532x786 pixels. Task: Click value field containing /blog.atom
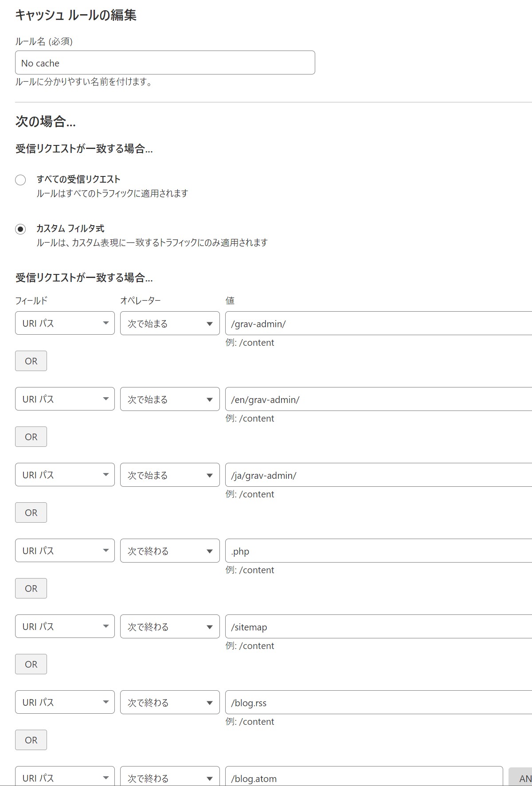[364, 777]
